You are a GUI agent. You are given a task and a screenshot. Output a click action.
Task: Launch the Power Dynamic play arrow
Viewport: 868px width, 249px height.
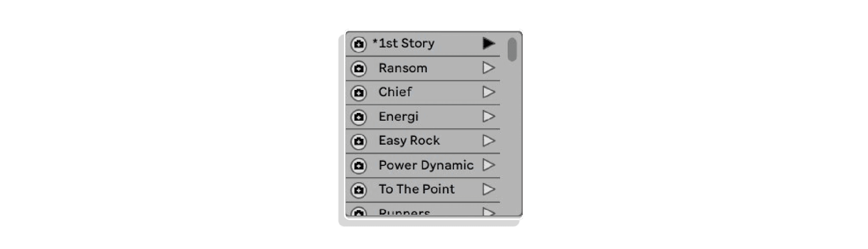click(x=489, y=165)
